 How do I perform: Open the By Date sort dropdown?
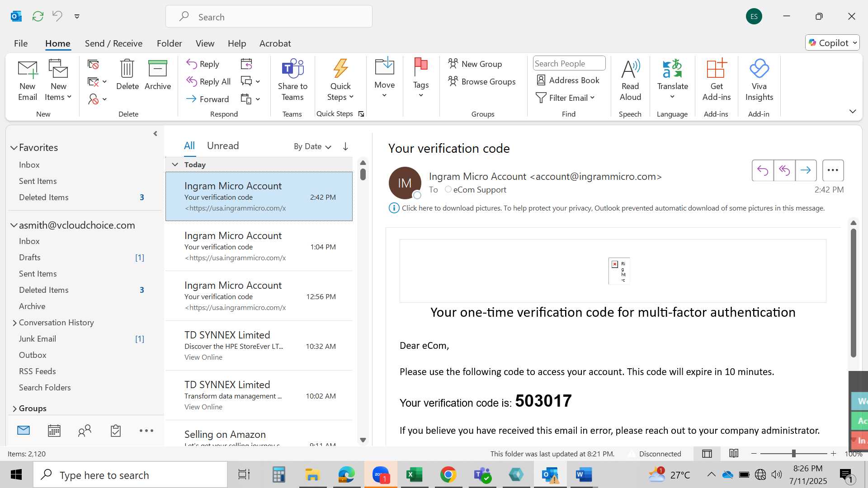[x=312, y=146]
